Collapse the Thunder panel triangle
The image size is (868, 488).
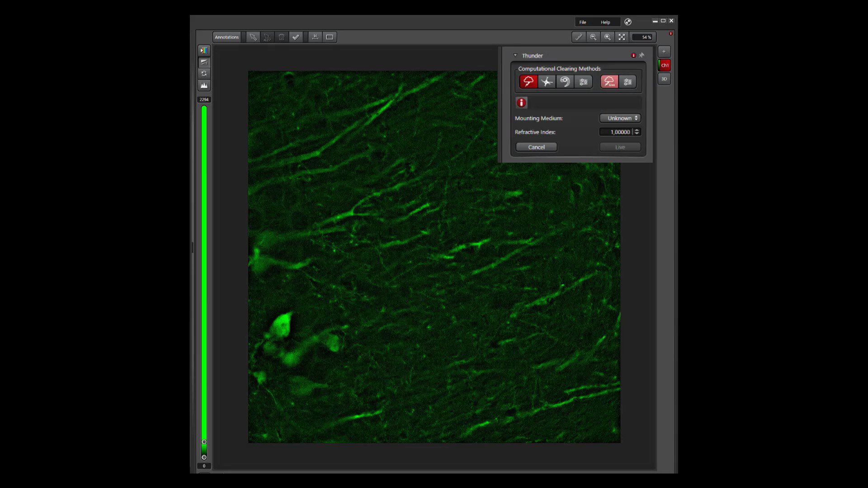[x=515, y=55]
